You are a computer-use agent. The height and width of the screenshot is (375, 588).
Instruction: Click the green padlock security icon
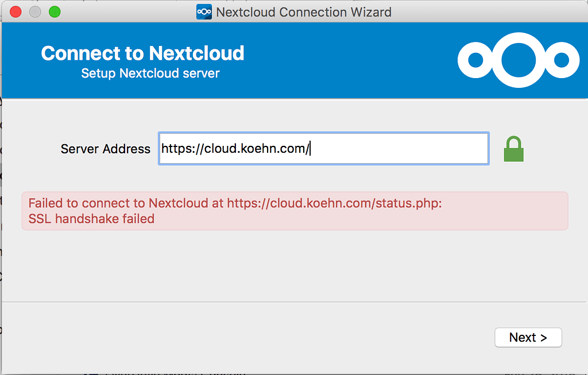coord(513,149)
